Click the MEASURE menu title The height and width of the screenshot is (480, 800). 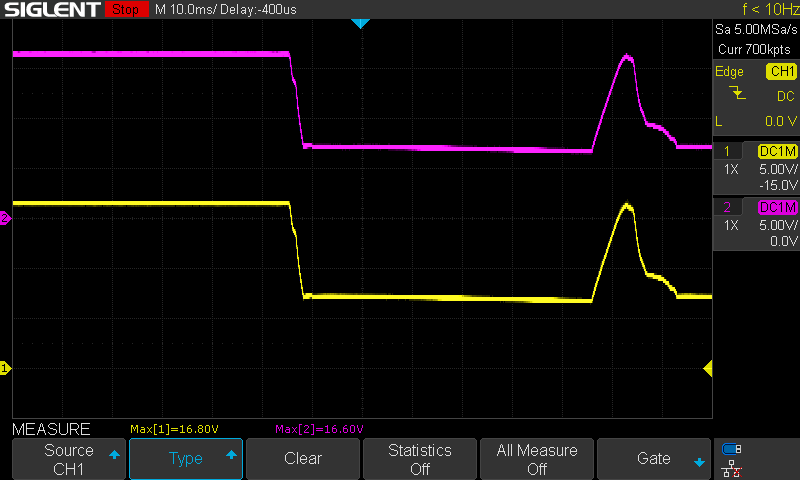(x=51, y=429)
